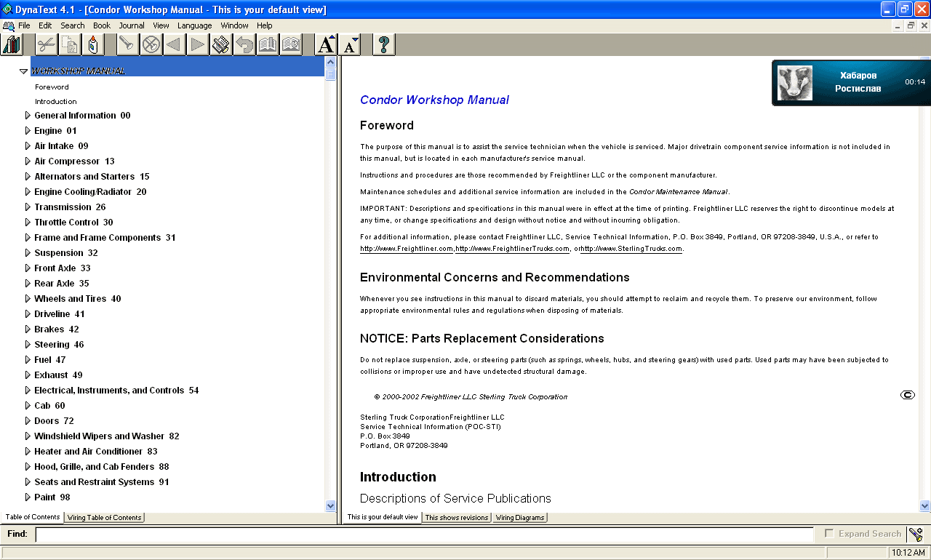The height and width of the screenshot is (560, 931).
Task: Expand the Engine 01 section
Action: pyautogui.click(x=28, y=130)
